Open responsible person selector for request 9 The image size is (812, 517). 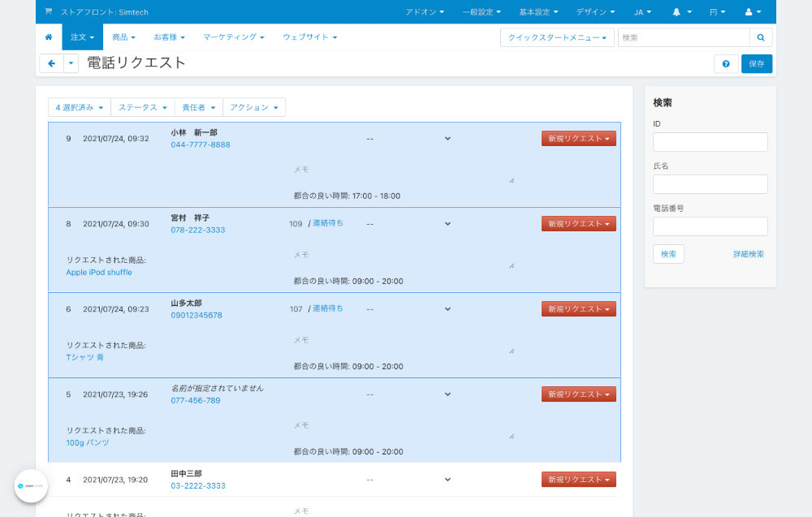pyautogui.click(x=408, y=139)
